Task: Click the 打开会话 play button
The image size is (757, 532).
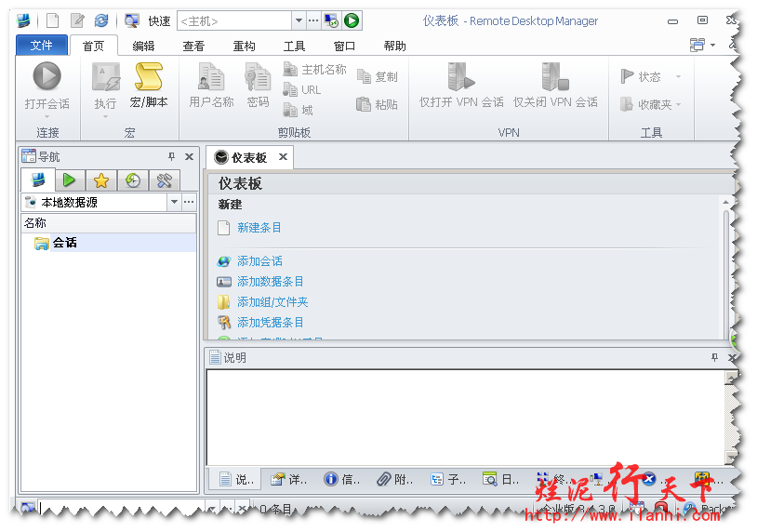Action: point(46,76)
